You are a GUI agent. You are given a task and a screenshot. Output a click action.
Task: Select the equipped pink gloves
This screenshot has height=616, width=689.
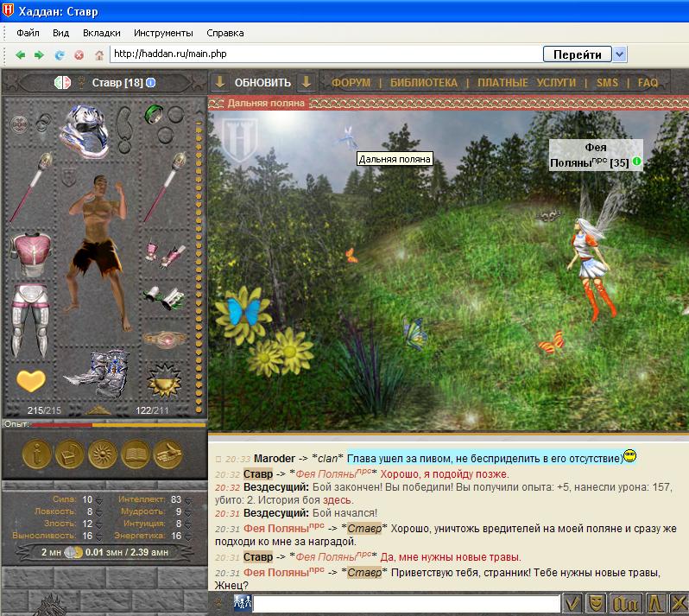coord(165,255)
